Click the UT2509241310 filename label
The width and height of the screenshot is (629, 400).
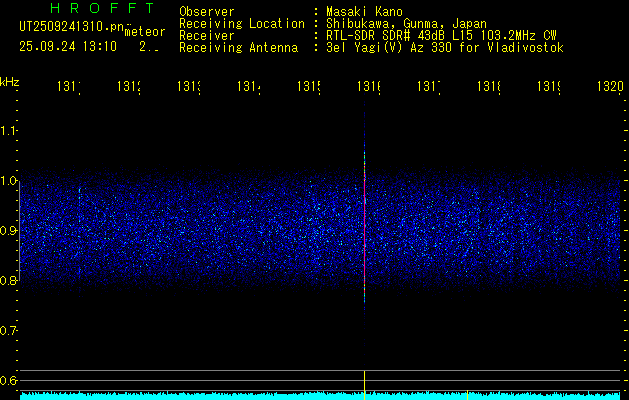68,26
